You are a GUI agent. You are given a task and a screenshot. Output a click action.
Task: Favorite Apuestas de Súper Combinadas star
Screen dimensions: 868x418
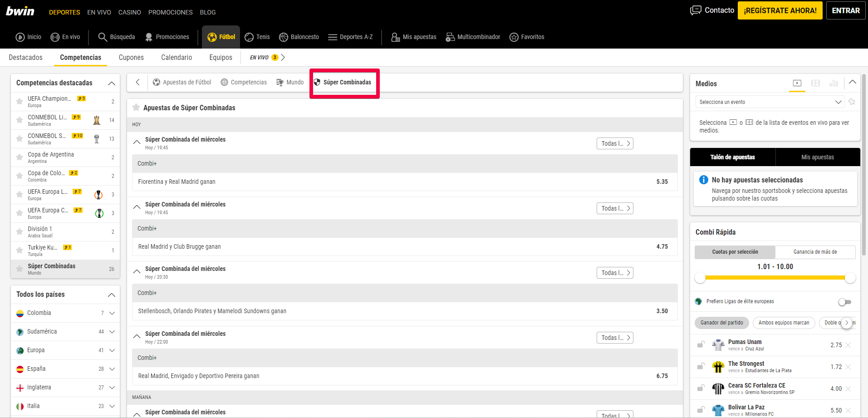click(x=136, y=108)
